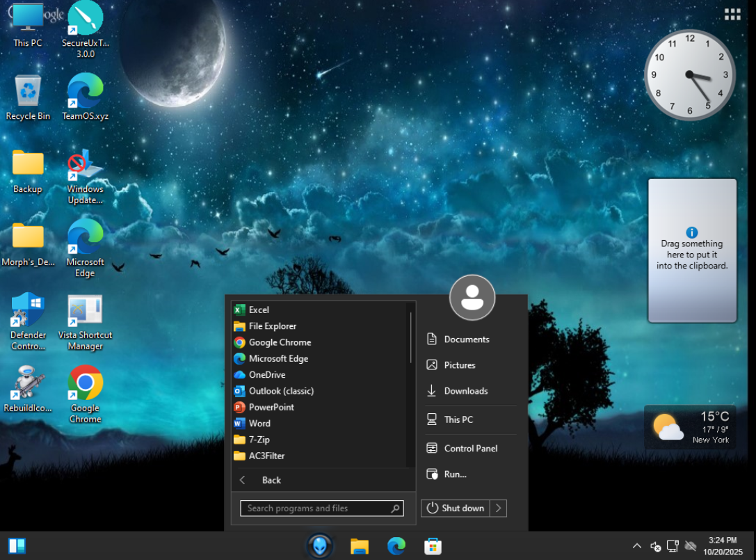Screen dimensions: 756x560
Task: Open Microsoft Store from the taskbar
Action: [433, 546]
